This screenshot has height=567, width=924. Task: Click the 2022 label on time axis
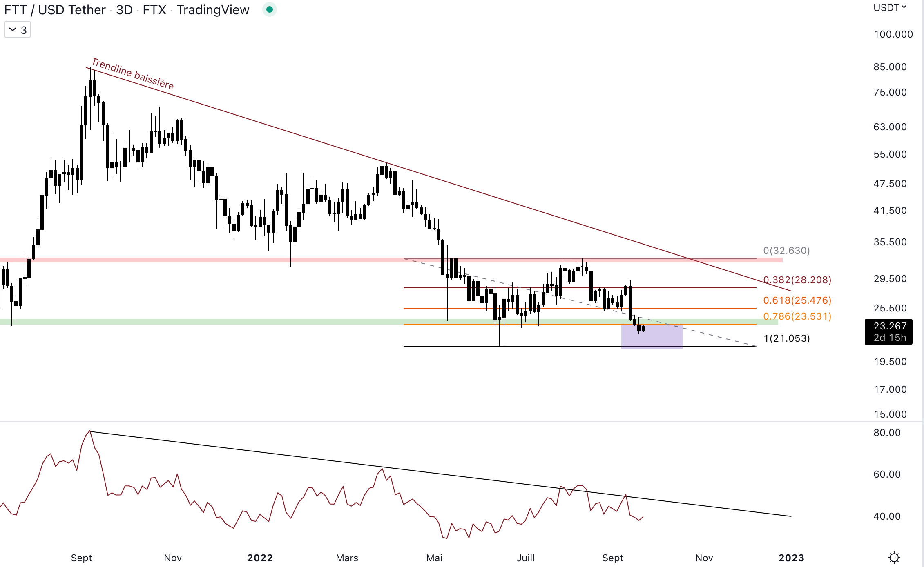tap(260, 558)
